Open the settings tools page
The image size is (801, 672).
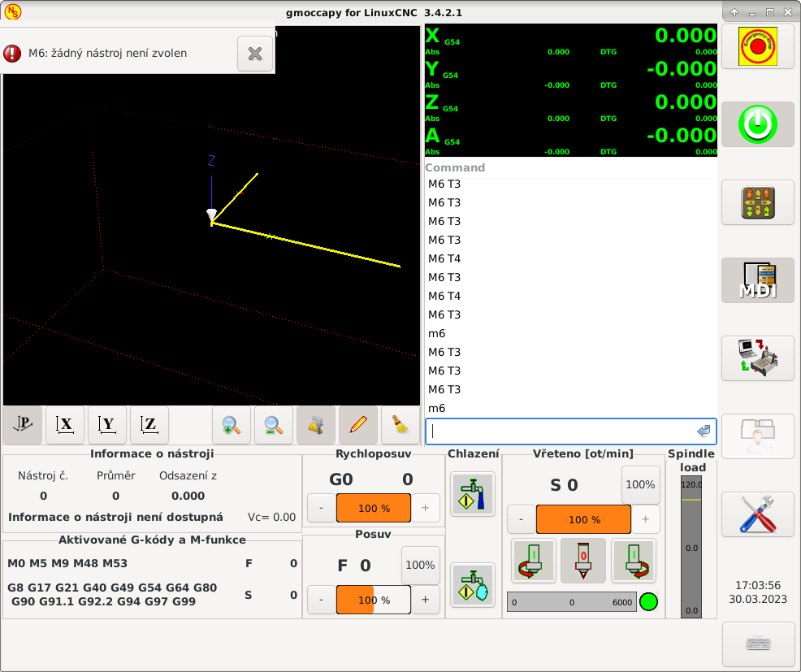(x=757, y=514)
